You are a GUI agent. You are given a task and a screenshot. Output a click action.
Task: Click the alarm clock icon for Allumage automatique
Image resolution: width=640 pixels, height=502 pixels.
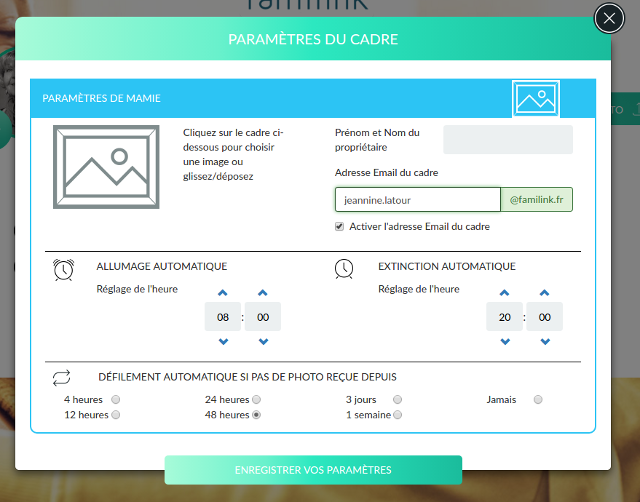click(x=64, y=270)
